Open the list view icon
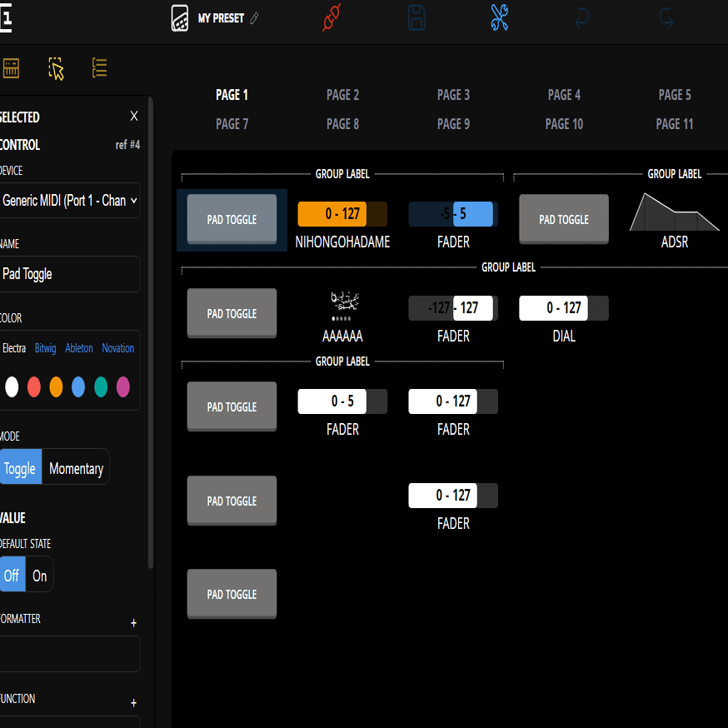Viewport: 728px width, 728px height. pos(99,68)
